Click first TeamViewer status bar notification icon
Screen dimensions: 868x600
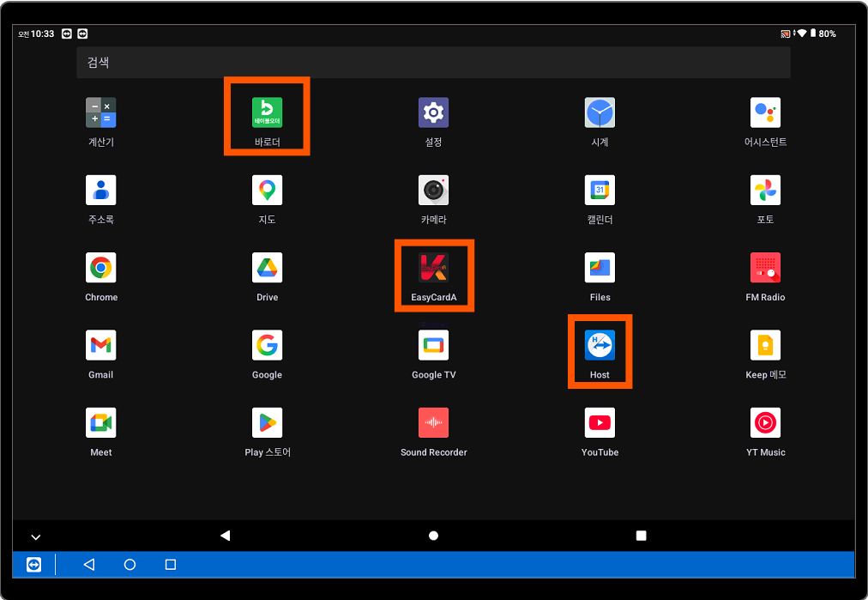coord(66,33)
